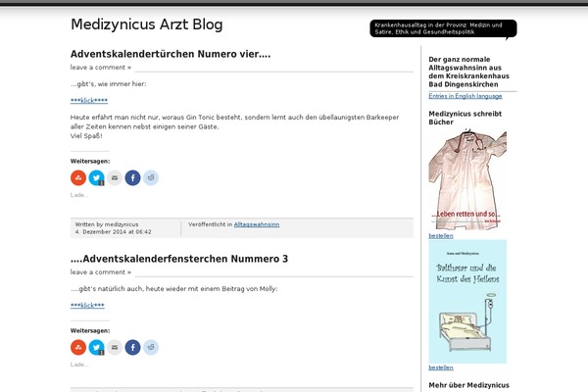Click the Medizynicus schreibt Bücher heading
The height and width of the screenshot is (392, 588).
465,118
